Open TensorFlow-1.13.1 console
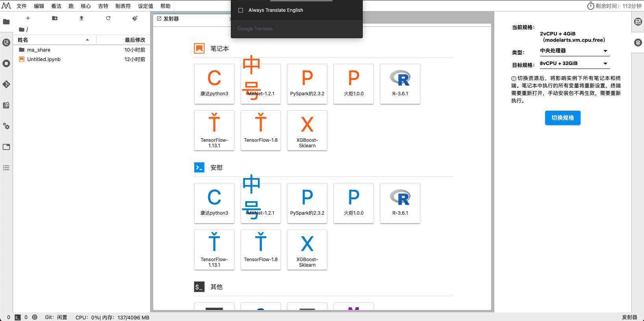This screenshot has width=644, height=321. point(214,250)
